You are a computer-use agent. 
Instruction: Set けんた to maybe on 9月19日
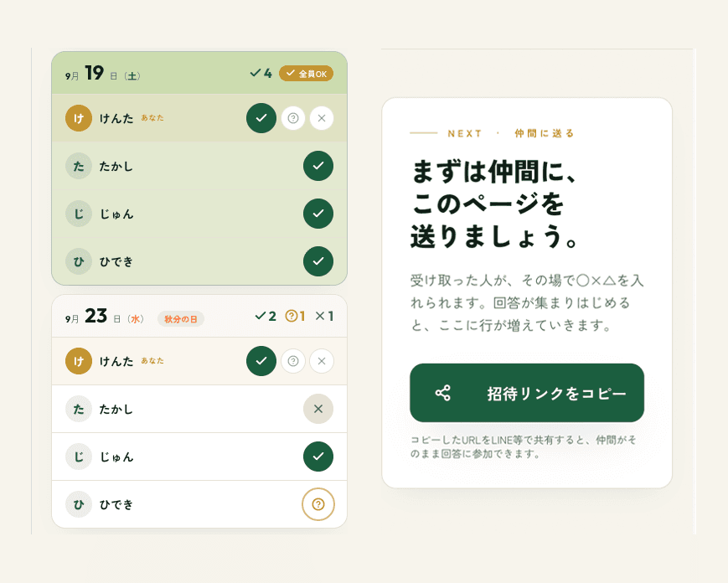[293, 118]
